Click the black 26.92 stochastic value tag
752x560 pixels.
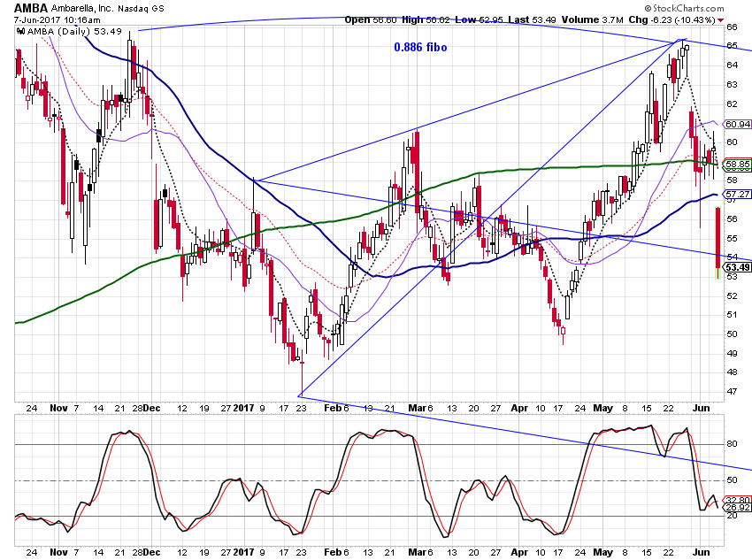click(737, 507)
